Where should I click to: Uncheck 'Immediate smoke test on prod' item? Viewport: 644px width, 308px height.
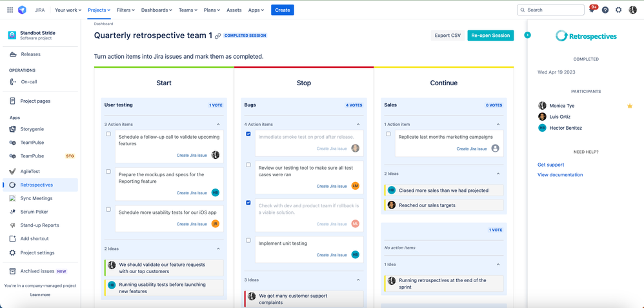click(248, 134)
